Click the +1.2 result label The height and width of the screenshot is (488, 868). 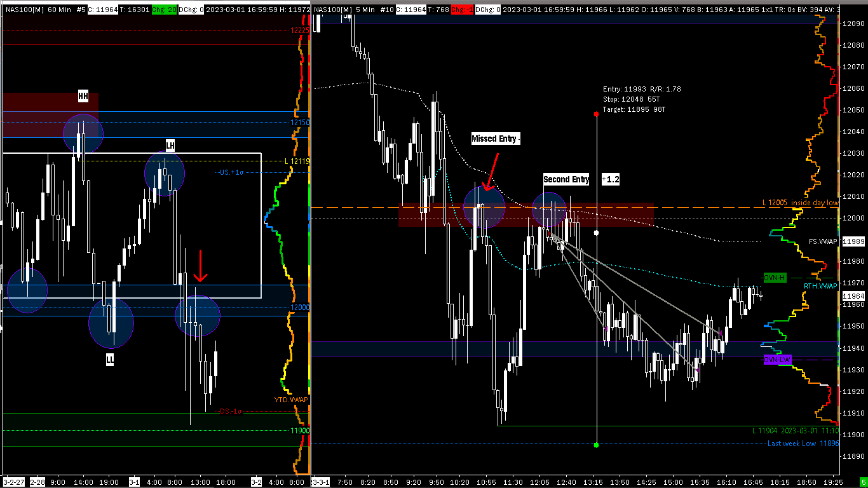610,180
